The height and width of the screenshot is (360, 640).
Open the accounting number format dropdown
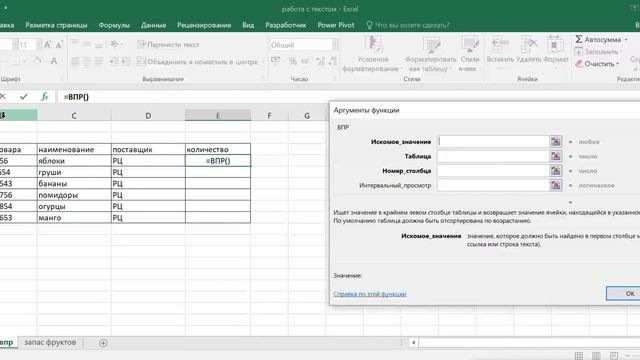[x=283, y=61]
